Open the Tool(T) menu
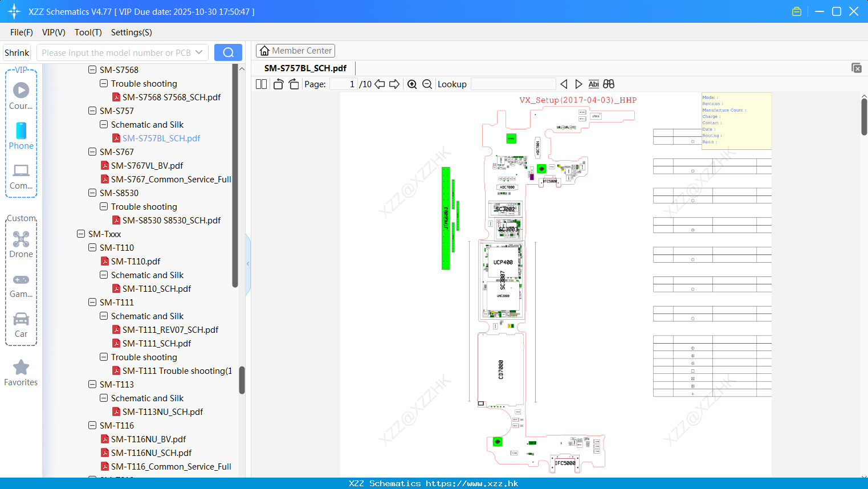The image size is (868, 489). 88,32
